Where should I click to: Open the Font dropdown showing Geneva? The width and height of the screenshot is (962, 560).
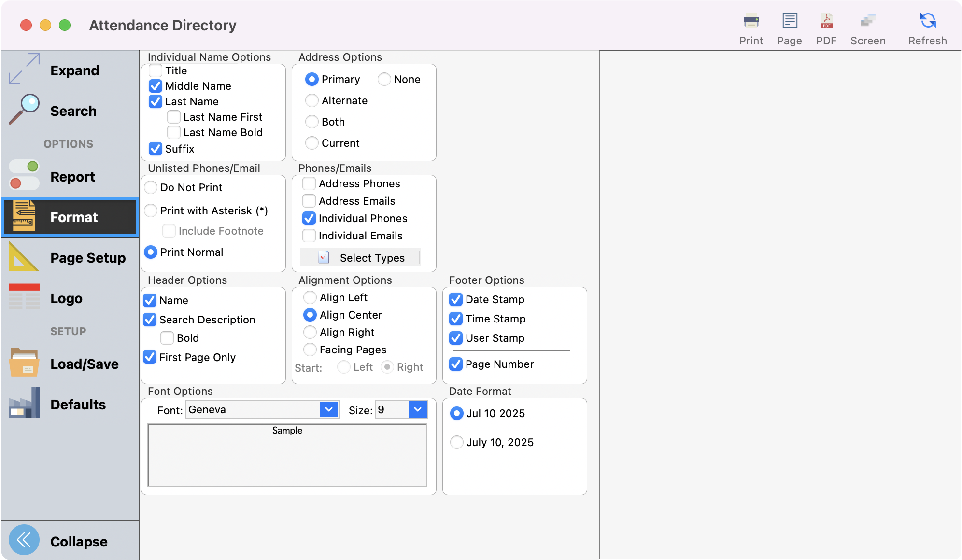pyautogui.click(x=328, y=409)
